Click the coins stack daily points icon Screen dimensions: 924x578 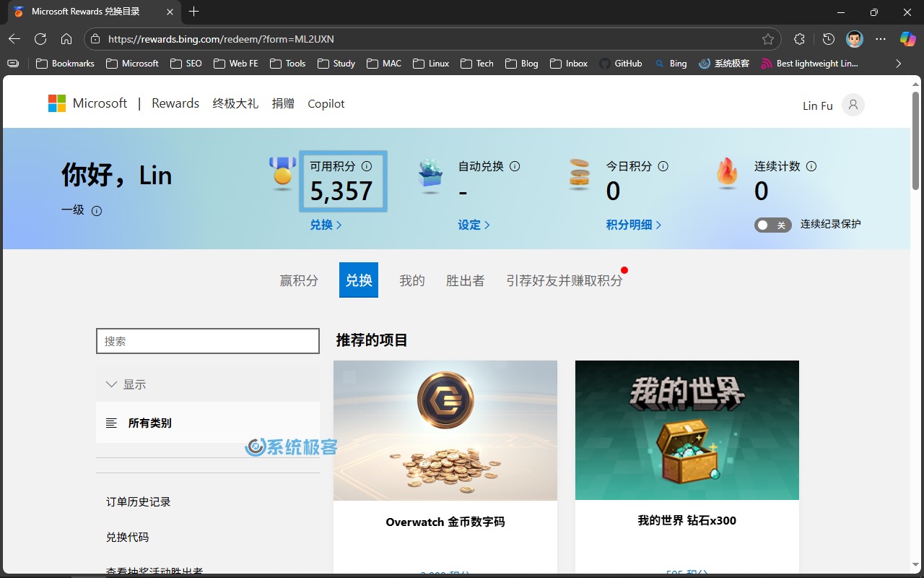(x=580, y=174)
